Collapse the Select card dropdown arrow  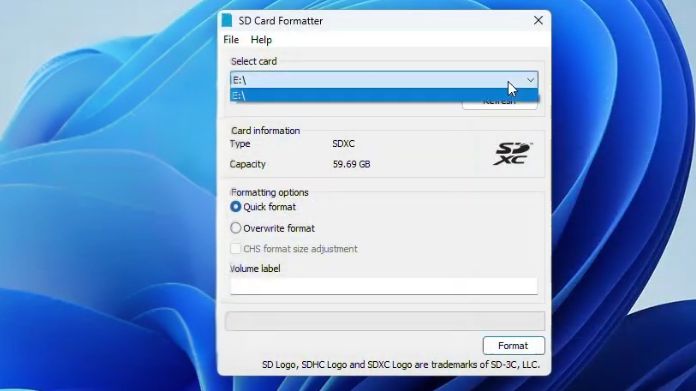[x=530, y=80]
